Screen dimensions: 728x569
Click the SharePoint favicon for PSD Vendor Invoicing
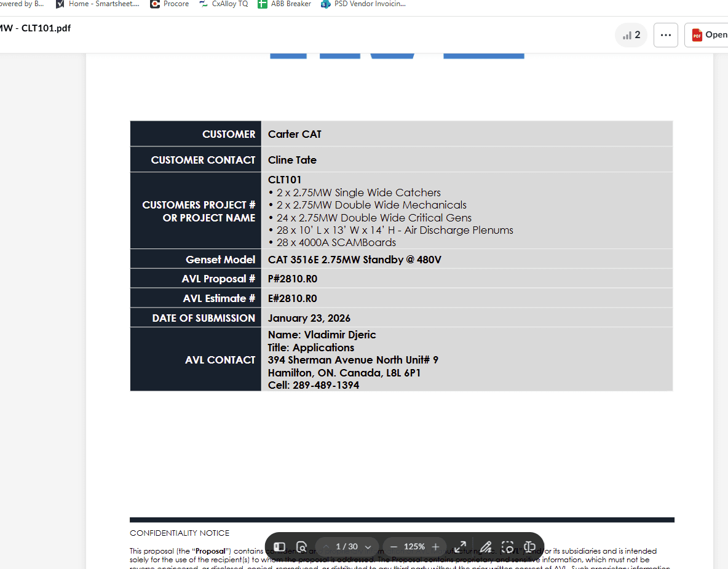[325, 4]
